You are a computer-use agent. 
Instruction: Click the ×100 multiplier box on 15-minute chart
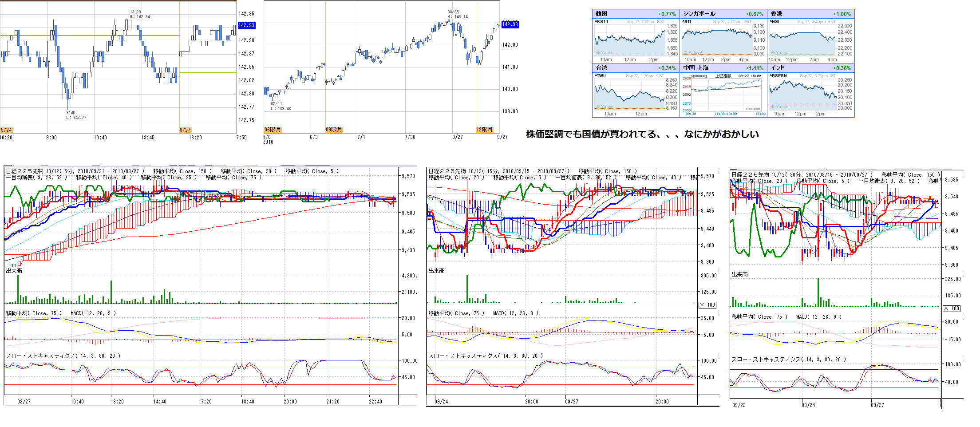tap(707, 305)
